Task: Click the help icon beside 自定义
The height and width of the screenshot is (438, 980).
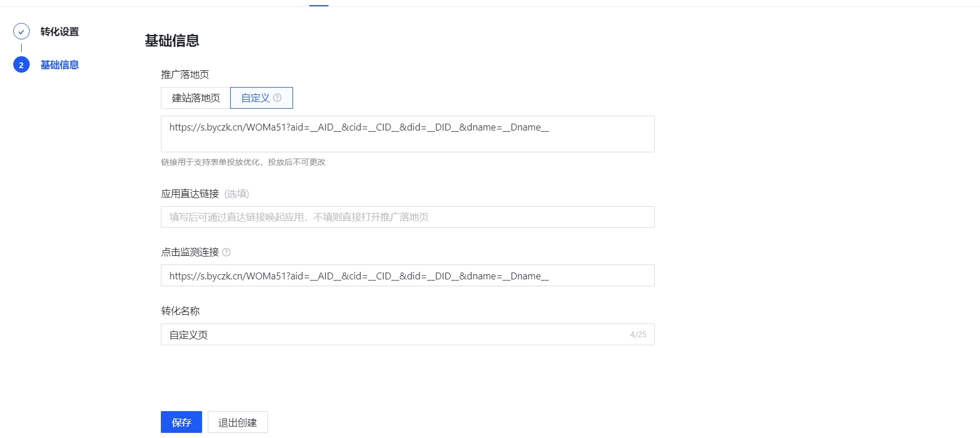Action: click(278, 98)
